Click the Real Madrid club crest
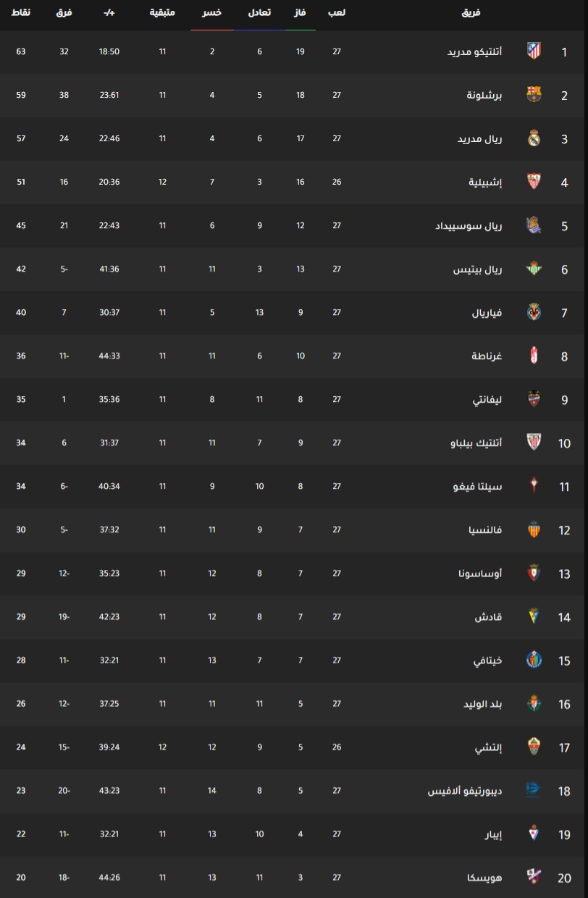The width and height of the screenshot is (588, 898). click(534, 138)
